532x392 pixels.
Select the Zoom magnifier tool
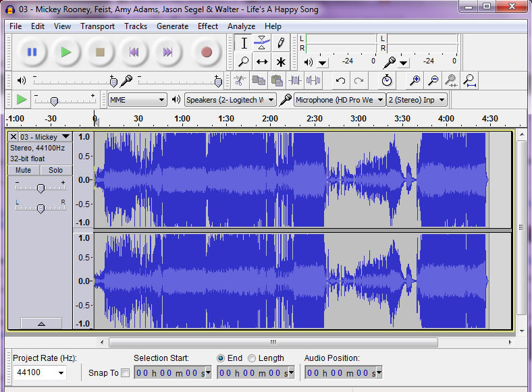pos(244,61)
